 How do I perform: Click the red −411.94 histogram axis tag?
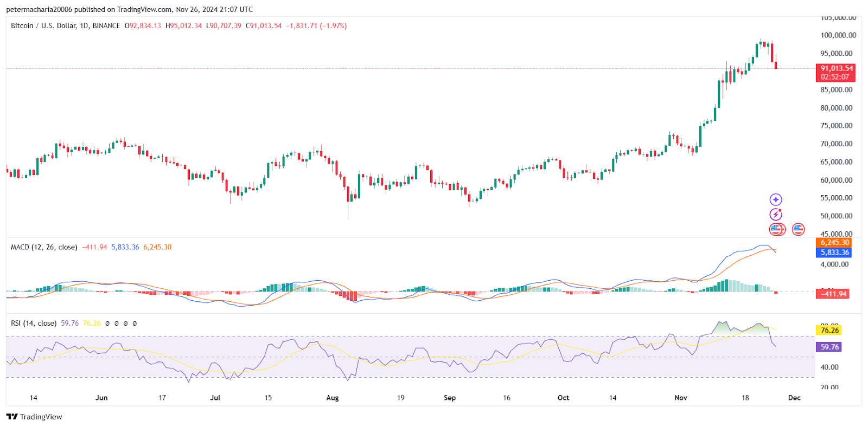click(833, 294)
